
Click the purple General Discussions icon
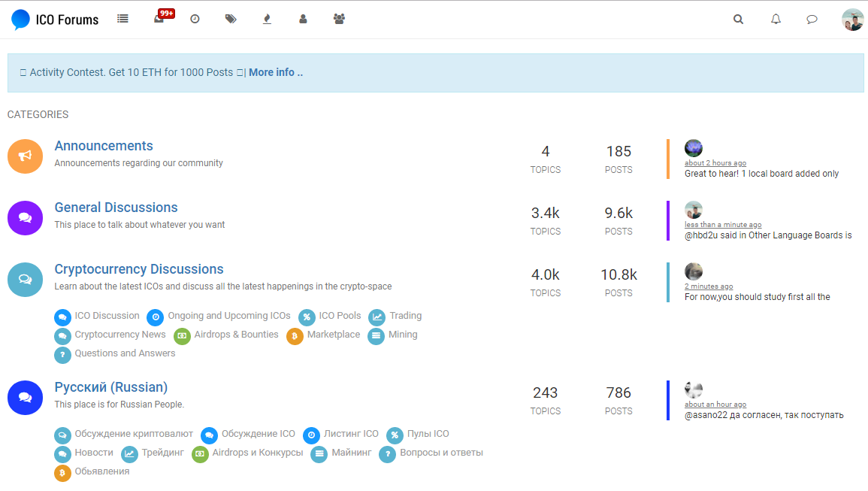tap(25, 218)
